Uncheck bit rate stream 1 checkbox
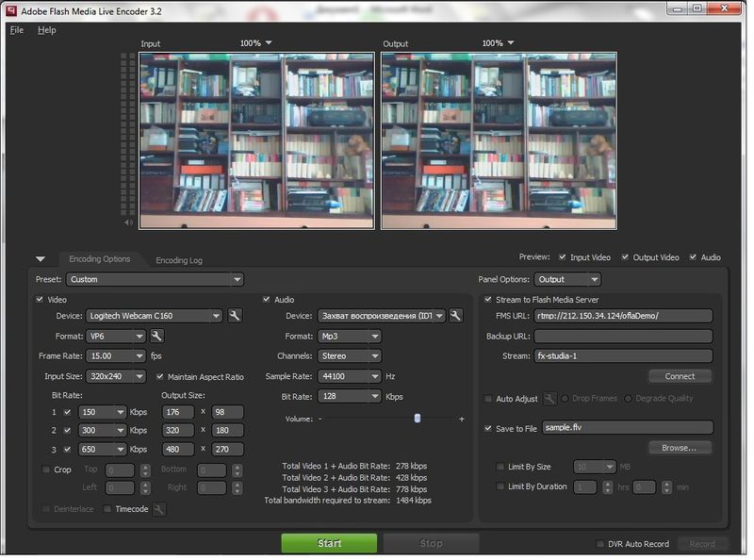This screenshot has width=754, height=560. (67, 412)
